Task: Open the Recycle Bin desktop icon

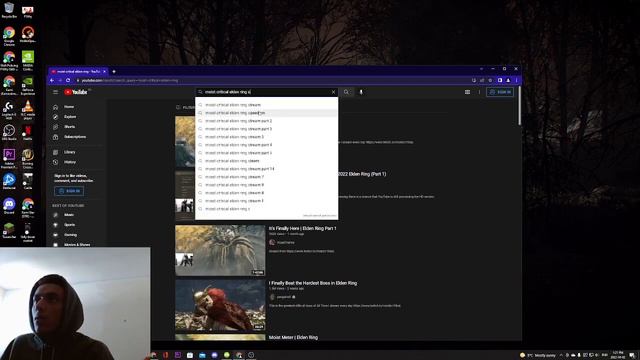Action: (9, 10)
